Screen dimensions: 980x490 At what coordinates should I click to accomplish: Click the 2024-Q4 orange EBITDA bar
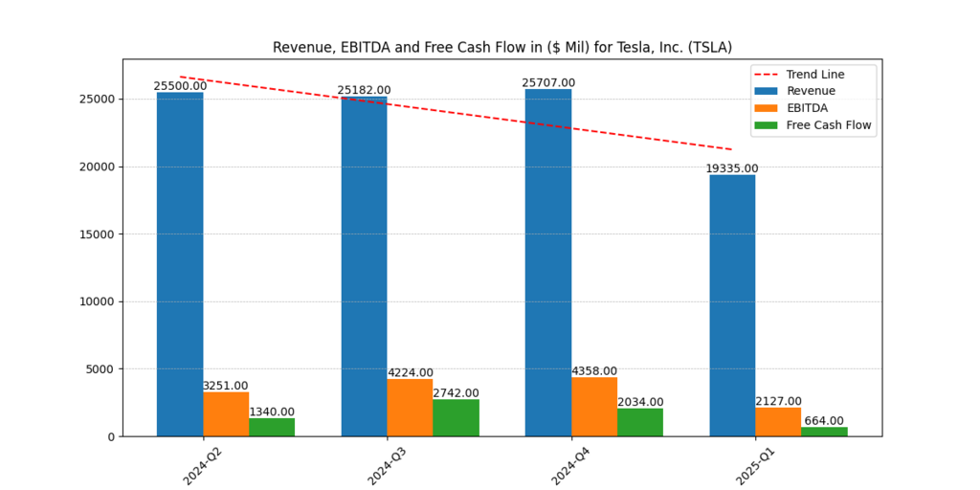pyautogui.click(x=594, y=407)
